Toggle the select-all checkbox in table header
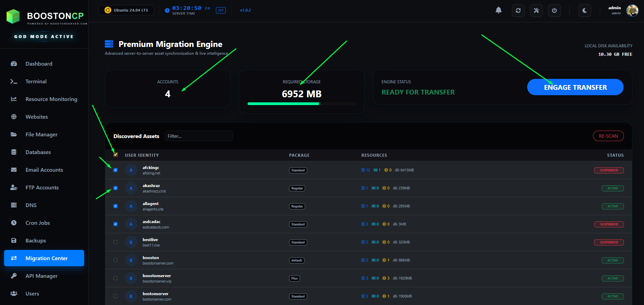 [115, 155]
